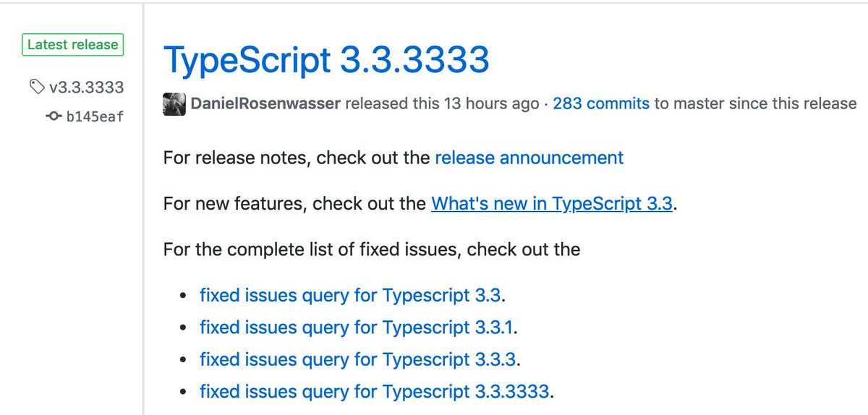This screenshot has height=415, width=868.
Task: Follow the release announcement link
Action: (x=529, y=158)
